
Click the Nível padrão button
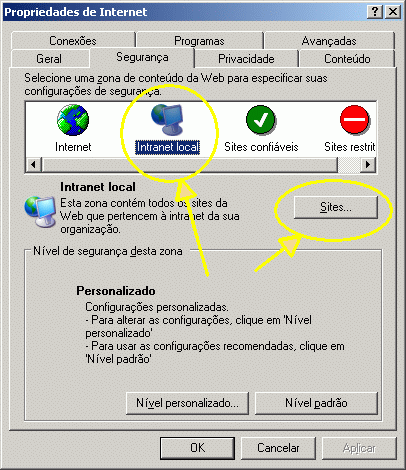[x=316, y=403]
